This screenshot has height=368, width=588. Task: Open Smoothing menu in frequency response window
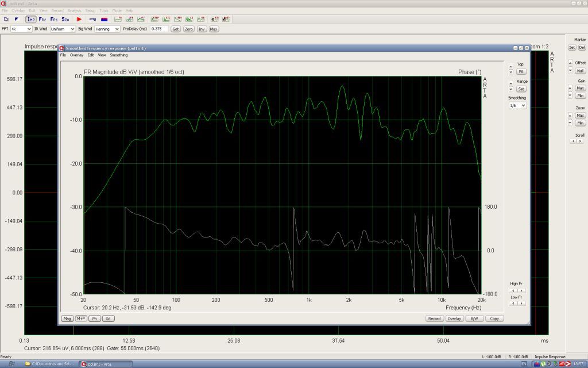coord(118,55)
